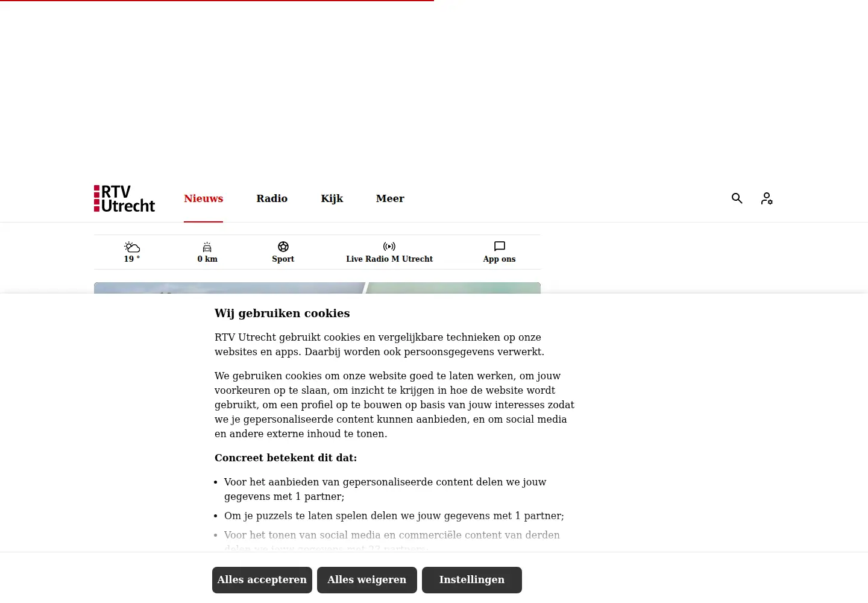Click the traffic car icon
Screen dimensions: 868x603
pyautogui.click(x=207, y=247)
